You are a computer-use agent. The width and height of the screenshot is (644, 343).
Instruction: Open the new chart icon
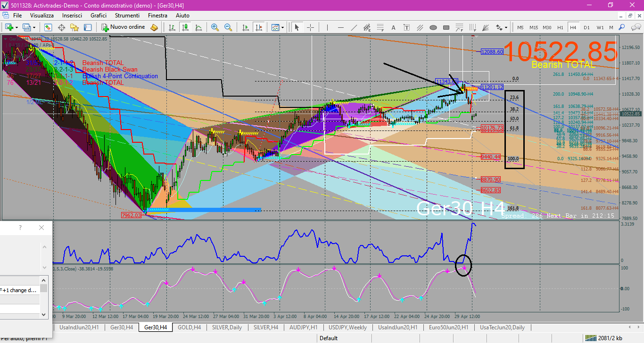point(9,27)
